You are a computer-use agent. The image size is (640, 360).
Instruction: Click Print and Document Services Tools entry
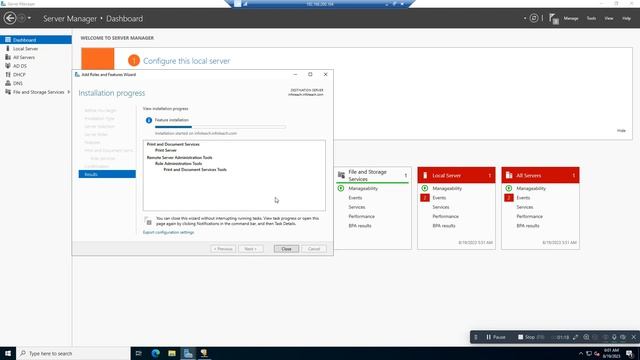(x=195, y=169)
